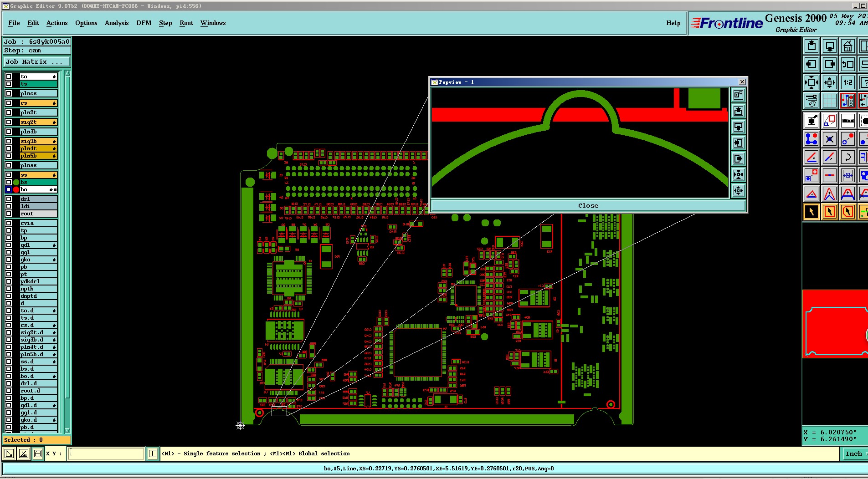The image size is (868, 479).
Task: Click the Popview pan right icon
Action: coord(738,159)
